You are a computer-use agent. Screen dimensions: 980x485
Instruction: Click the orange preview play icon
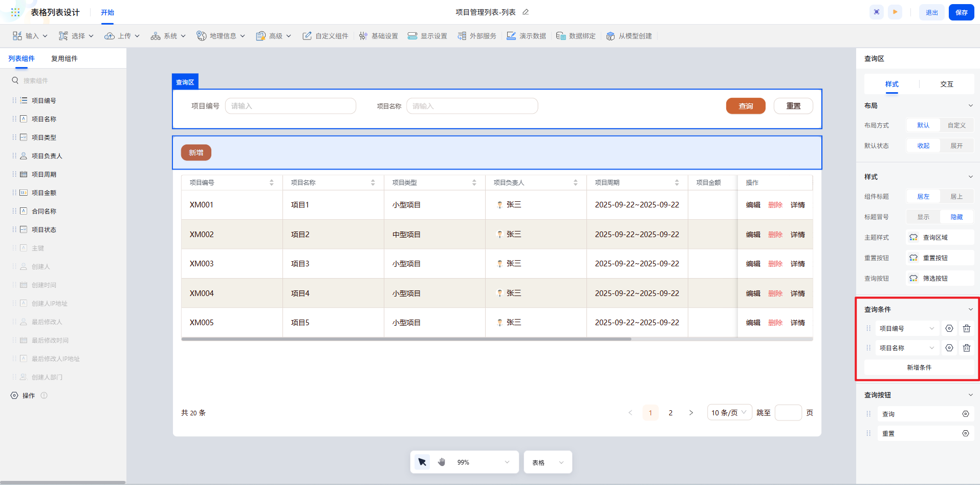895,12
